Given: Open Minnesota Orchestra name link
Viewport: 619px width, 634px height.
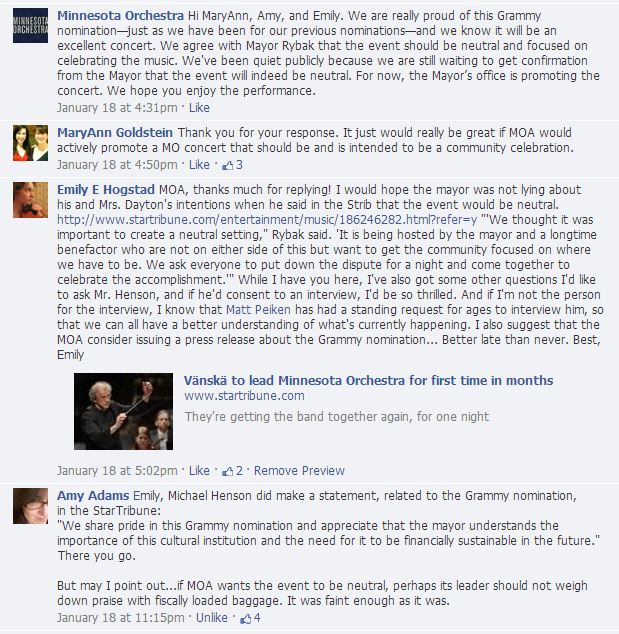Looking at the screenshot, I should (x=120, y=16).
